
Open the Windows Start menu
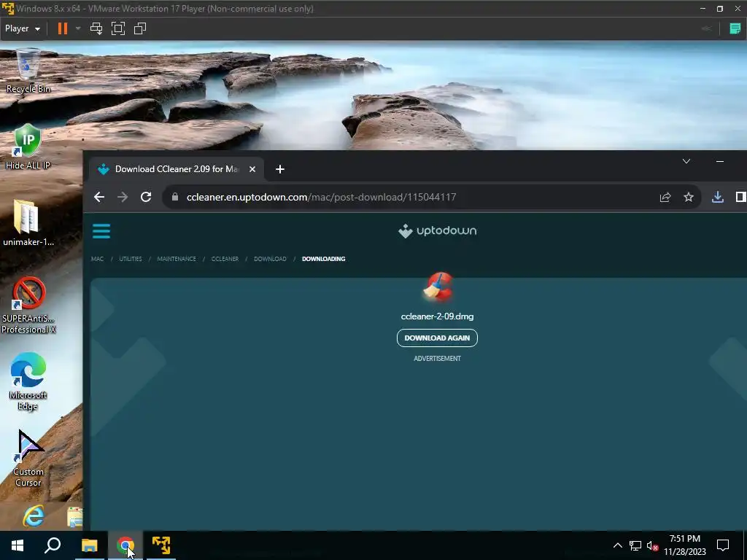coord(18,545)
